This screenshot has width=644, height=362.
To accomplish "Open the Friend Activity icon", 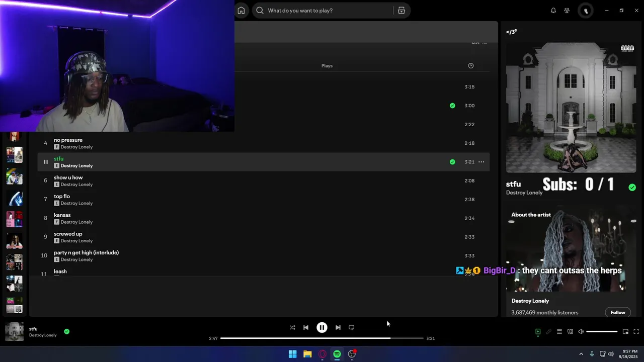I will 567,11.
